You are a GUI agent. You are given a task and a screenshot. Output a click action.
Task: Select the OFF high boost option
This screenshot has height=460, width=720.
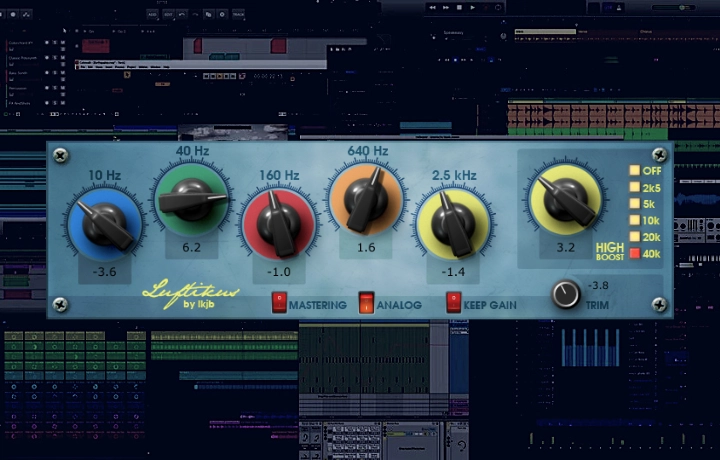(635, 170)
